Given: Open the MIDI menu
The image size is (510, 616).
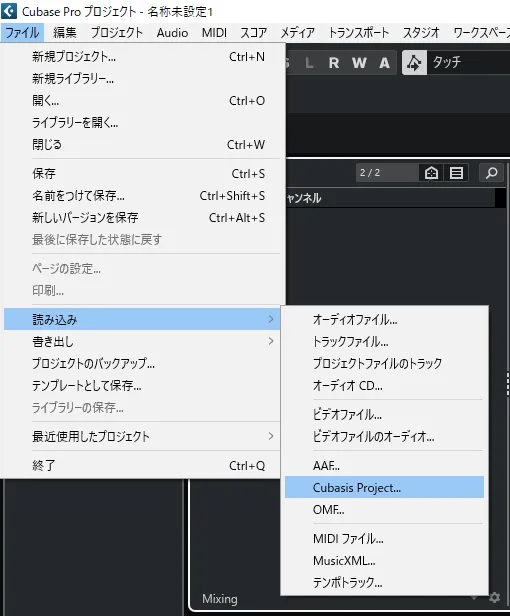Looking at the screenshot, I should pos(214,33).
